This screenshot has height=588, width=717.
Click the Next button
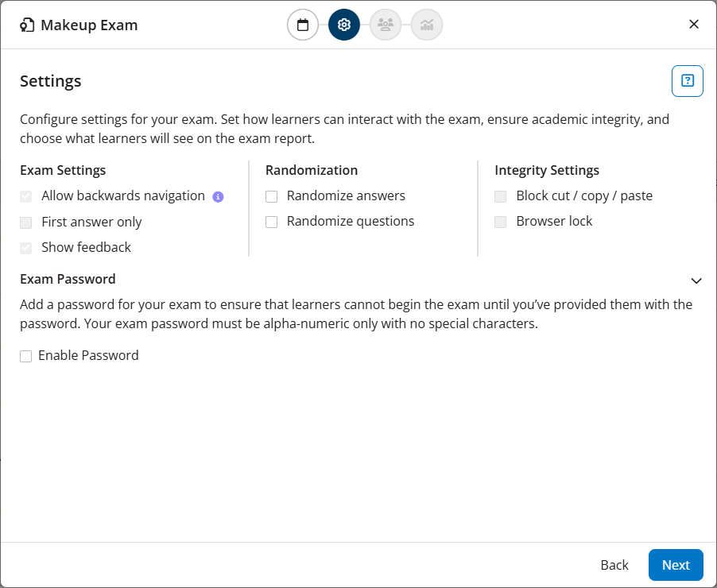pos(675,565)
